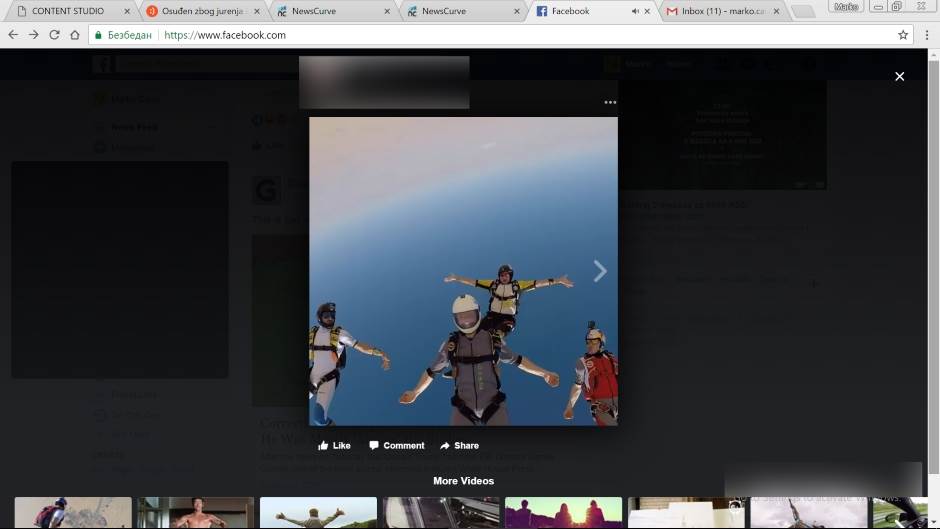Open the browser home page
Viewport: 940px width, 529px height.
(74, 35)
